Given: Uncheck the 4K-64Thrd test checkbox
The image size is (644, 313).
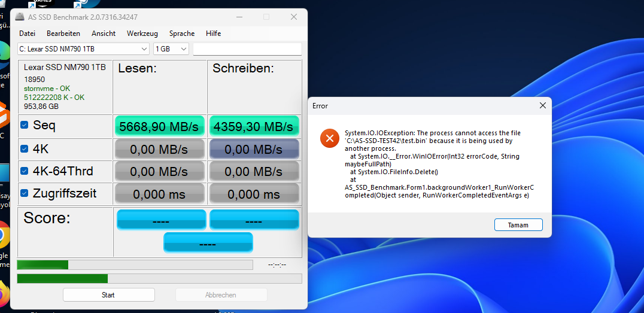Looking at the screenshot, I should click(x=24, y=171).
